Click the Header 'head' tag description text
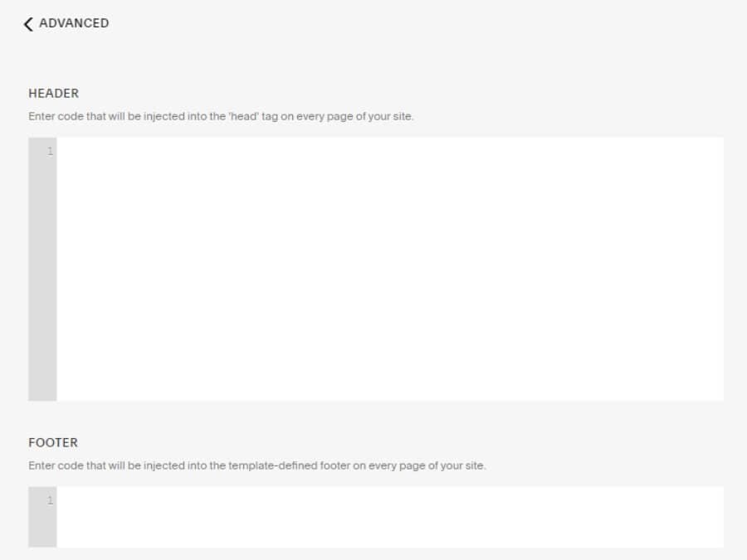The height and width of the screenshot is (560, 747). tap(221, 117)
